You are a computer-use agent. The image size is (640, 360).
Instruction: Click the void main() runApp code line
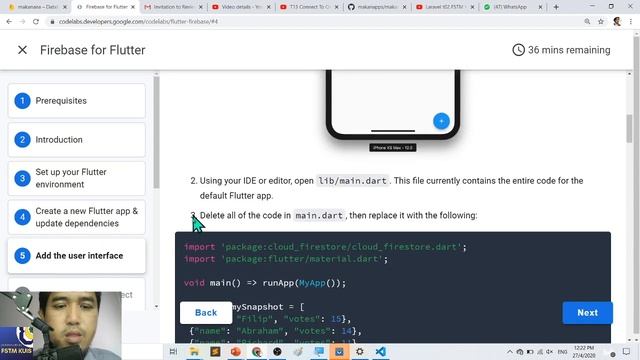pyautogui.click(x=264, y=283)
